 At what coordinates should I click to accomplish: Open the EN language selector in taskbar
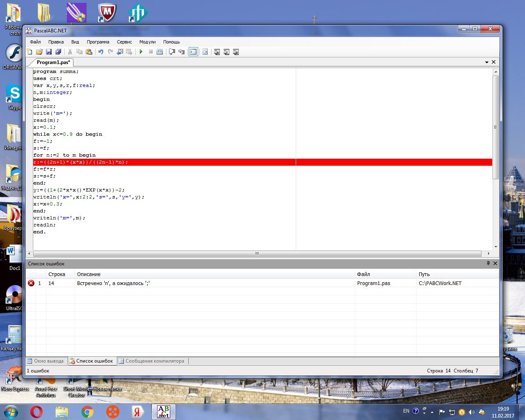tap(406, 411)
